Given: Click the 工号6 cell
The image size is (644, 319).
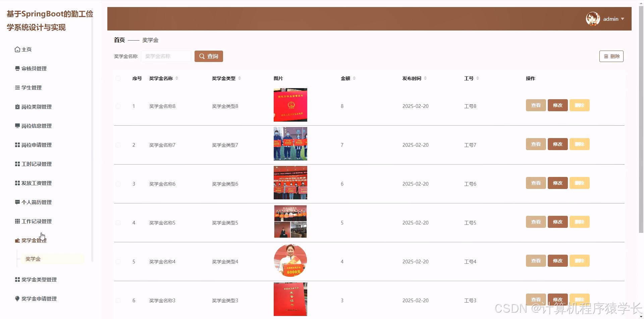Looking at the screenshot, I should [470, 184].
